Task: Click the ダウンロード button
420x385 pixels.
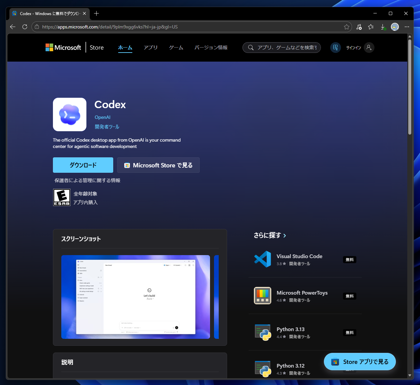Action: point(83,165)
